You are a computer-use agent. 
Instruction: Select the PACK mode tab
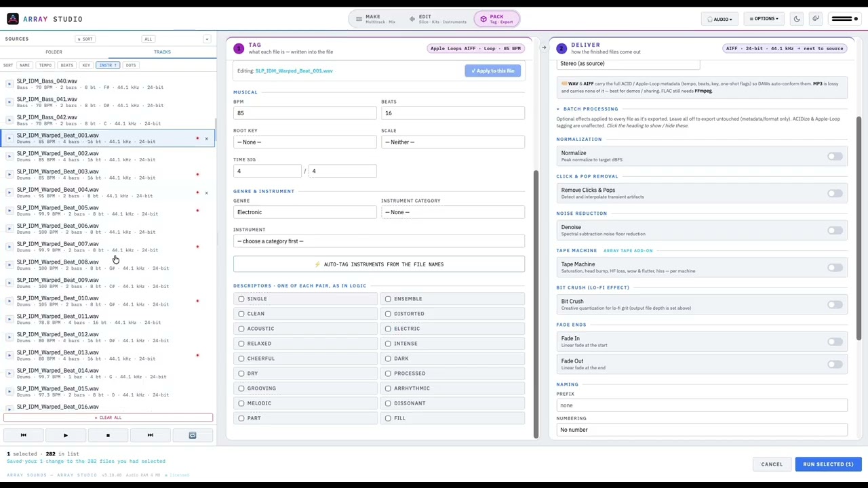tap(496, 19)
